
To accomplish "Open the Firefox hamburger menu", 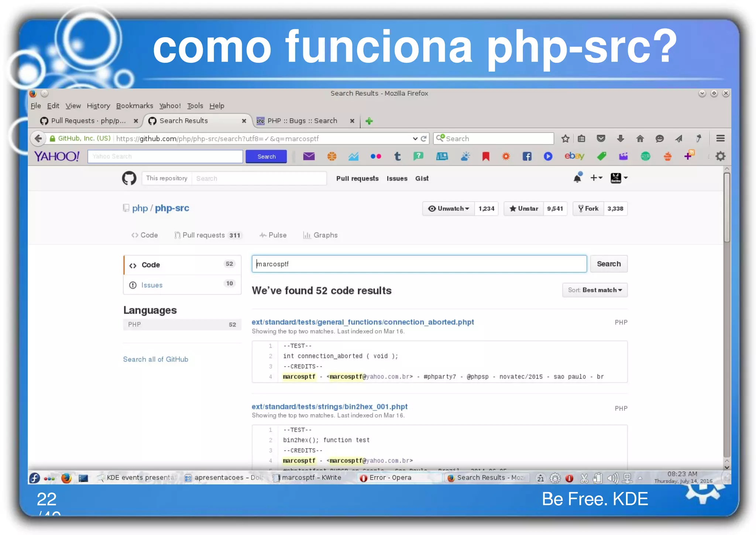I will (721, 139).
